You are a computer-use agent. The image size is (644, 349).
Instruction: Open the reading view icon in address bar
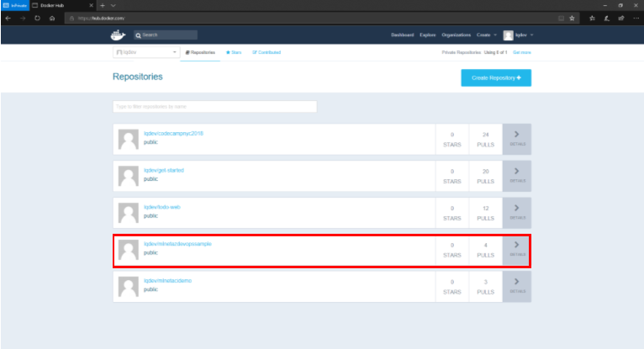pos(561,18)
